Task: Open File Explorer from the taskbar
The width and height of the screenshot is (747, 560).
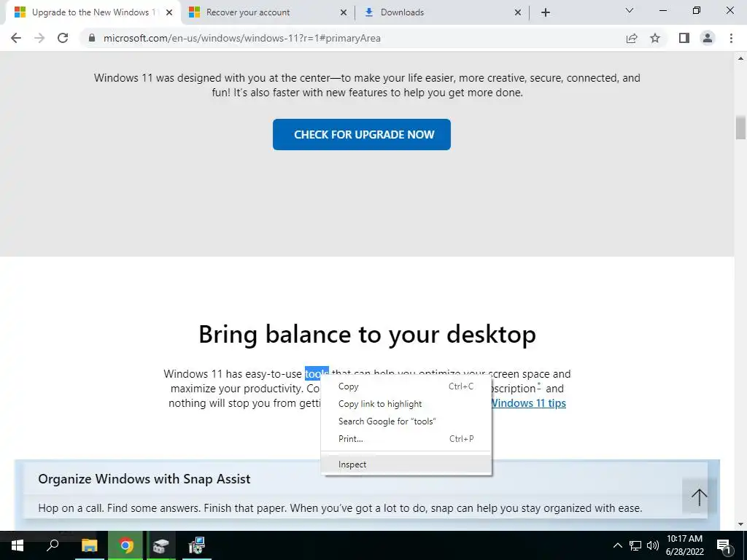Action: coord(89,545)
